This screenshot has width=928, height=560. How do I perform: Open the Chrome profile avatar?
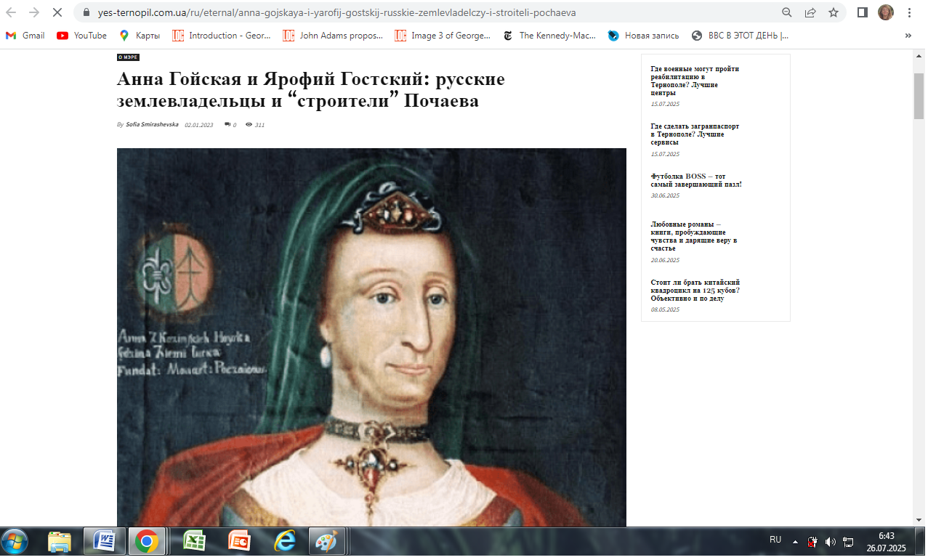click(x=886, y=12)
